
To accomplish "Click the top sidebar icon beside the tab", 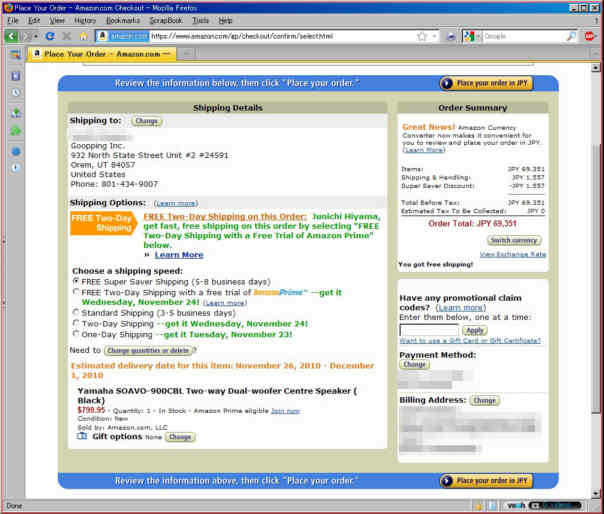I will pos(15,54).
